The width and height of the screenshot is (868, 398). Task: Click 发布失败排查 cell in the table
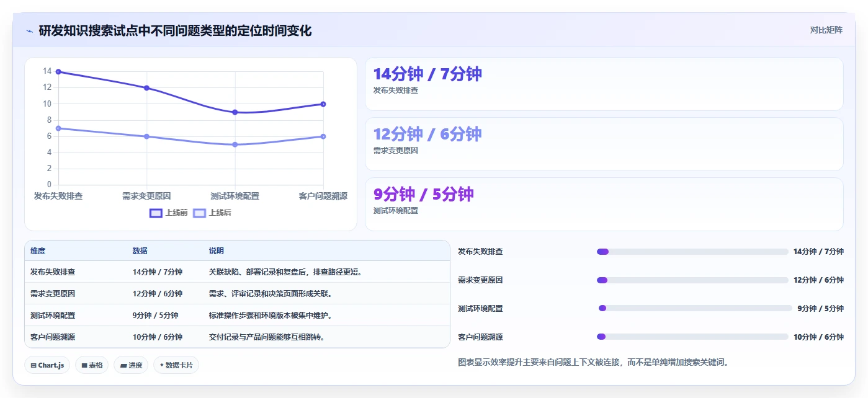53,272
